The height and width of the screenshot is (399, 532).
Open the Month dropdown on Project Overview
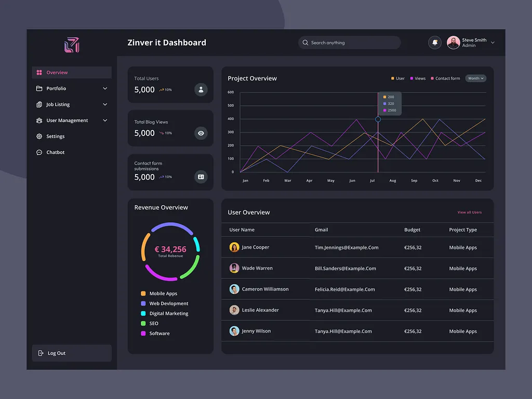point(475,78)
